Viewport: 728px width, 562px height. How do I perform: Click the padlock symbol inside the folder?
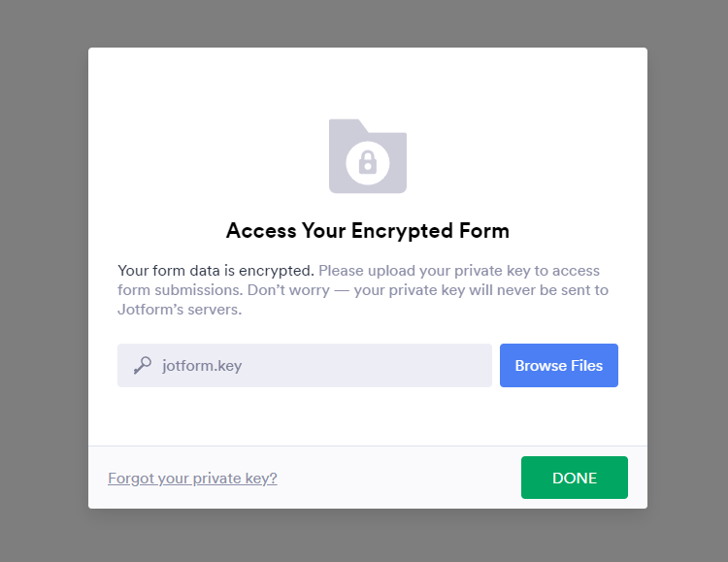tap(368, 160)
